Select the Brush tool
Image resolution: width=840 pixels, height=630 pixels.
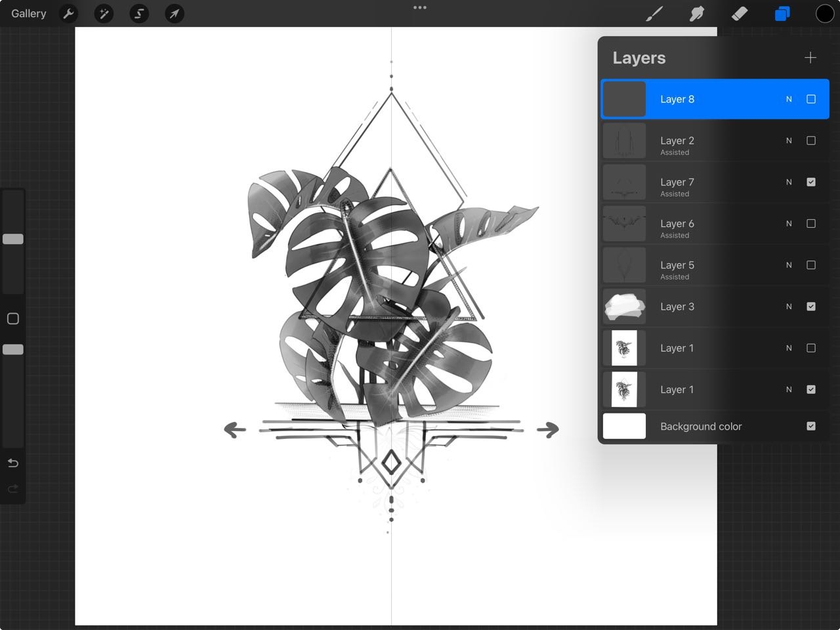tap(654, 14)
